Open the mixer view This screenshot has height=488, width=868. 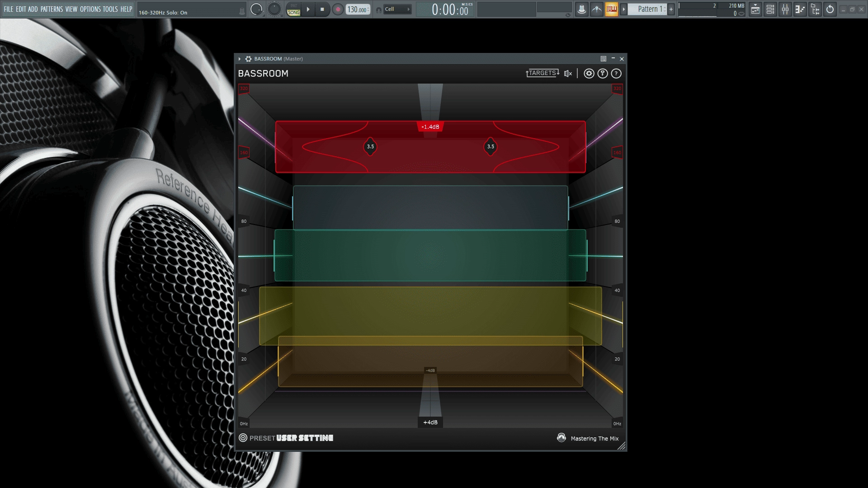coord(785,9)
